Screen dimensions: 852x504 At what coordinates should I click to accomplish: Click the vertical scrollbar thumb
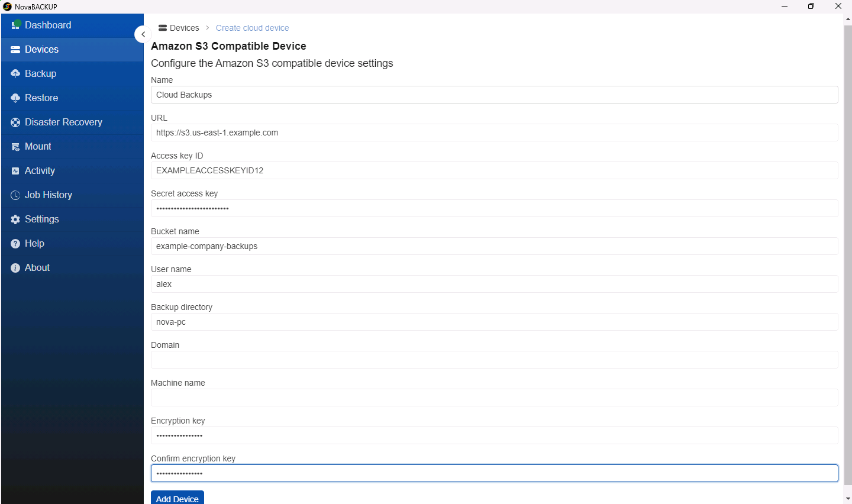(x=848, y=255)
